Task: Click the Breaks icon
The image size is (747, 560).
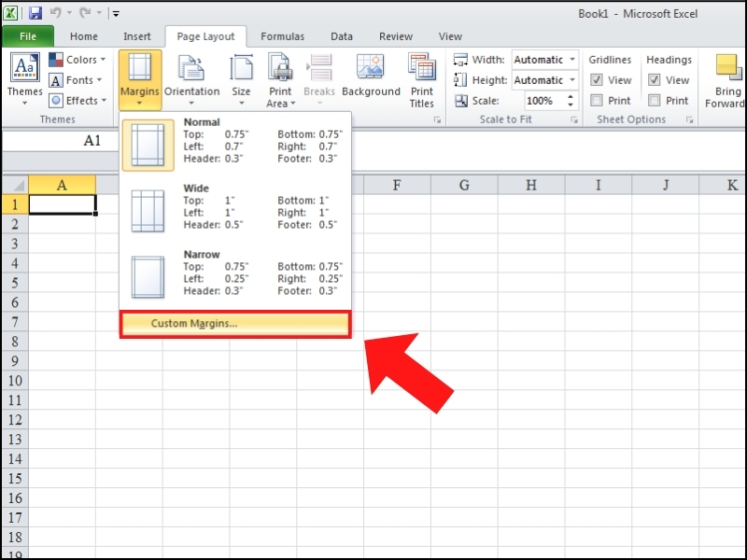Action: [x=319, y=67]
